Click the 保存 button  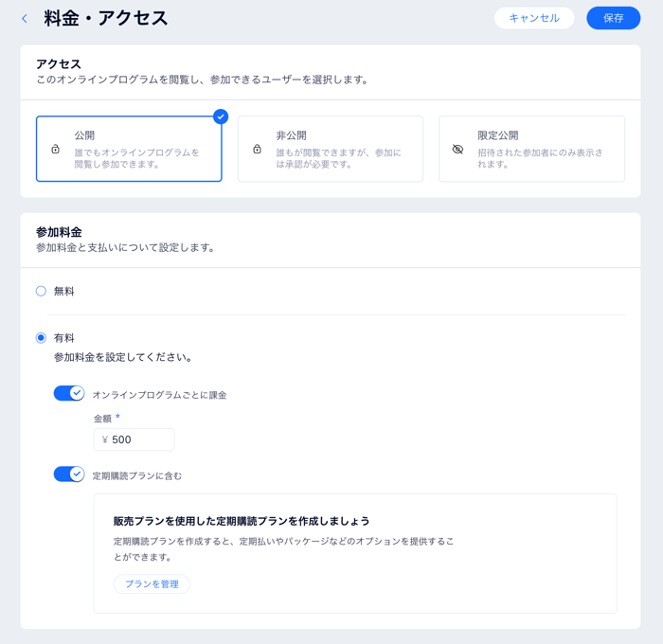point(614,18)
